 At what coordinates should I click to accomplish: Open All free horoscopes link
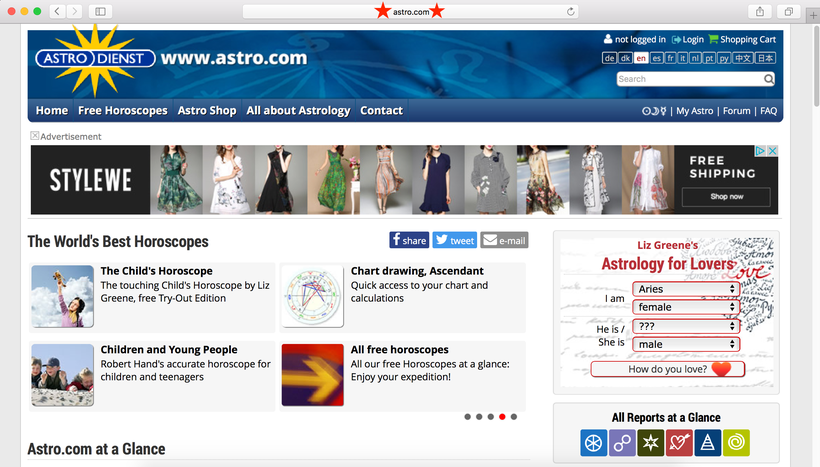click(400, 349)
